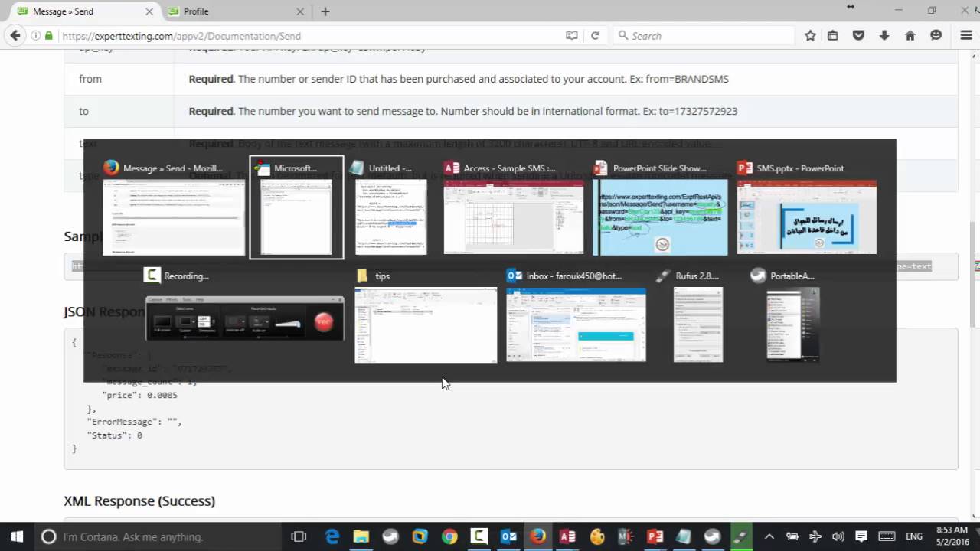Viewport: 980px width, 551px height.
Task: Click the to=17327572923 example description
Action: 463,111
